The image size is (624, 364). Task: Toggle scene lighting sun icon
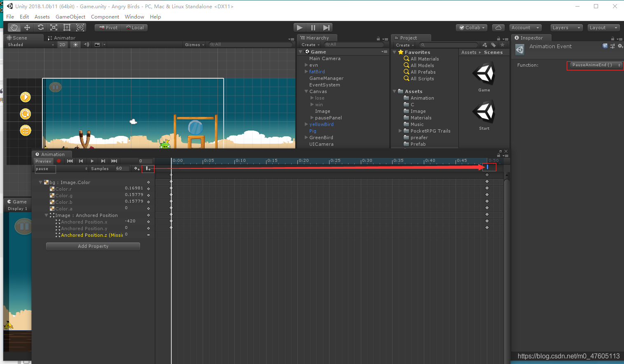tap(75, 45)
